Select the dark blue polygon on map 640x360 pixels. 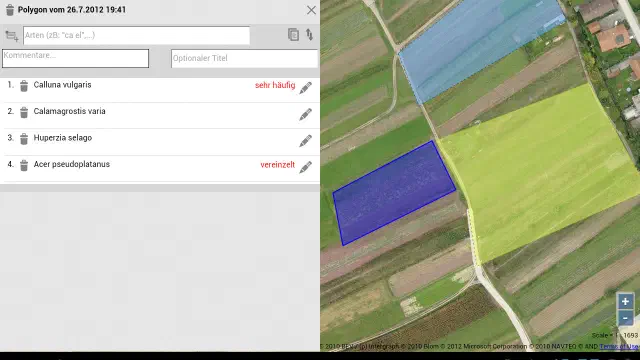(393, 194)
